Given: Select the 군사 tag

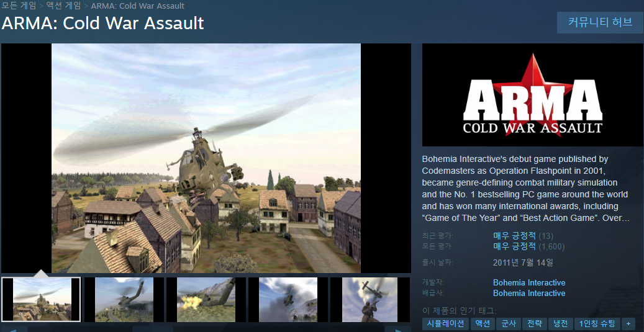Looking at the screenshot, I should tap(509, 323).
